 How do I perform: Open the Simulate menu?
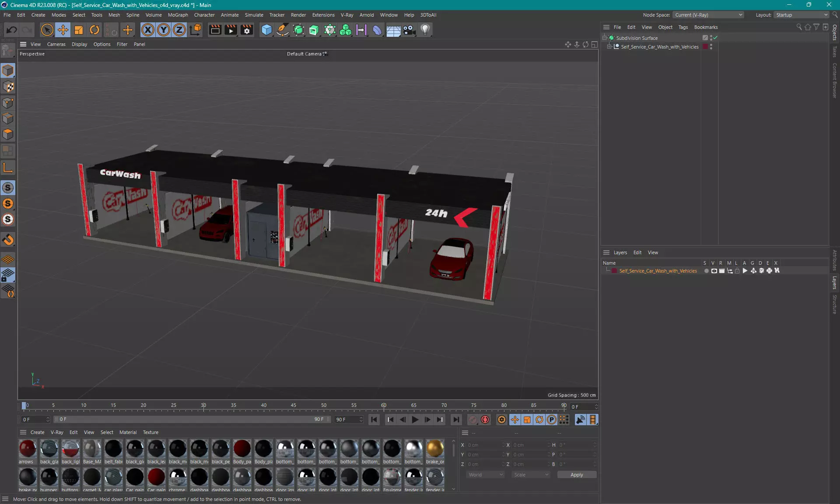pyautogui.click(x=254, y=15)
